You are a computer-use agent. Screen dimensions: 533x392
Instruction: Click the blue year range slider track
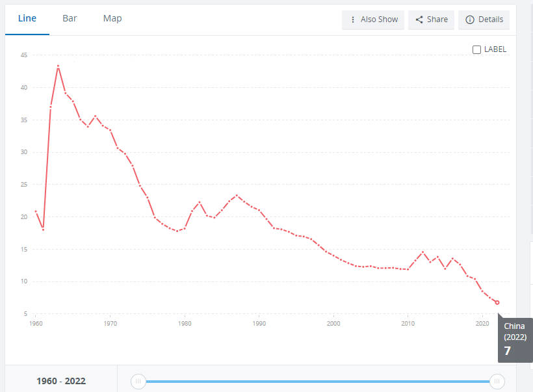[x=318, y=382]
